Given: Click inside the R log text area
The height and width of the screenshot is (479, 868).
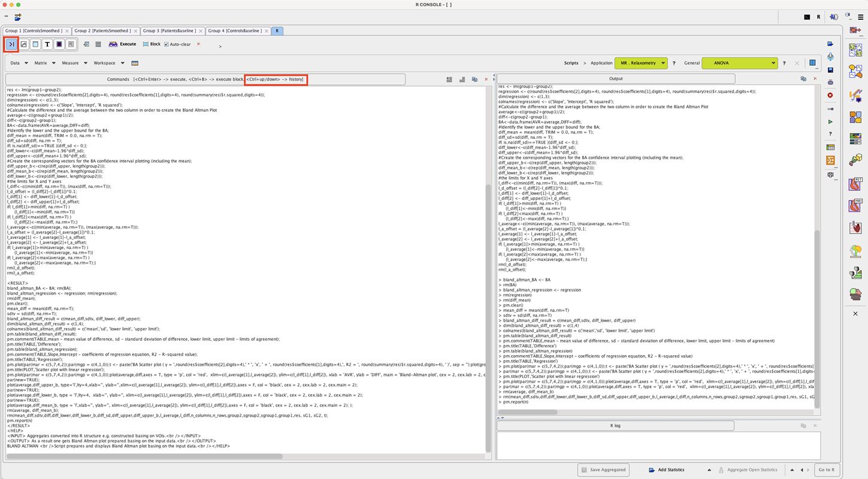Looking at the screenshot, I should point(658,445).
